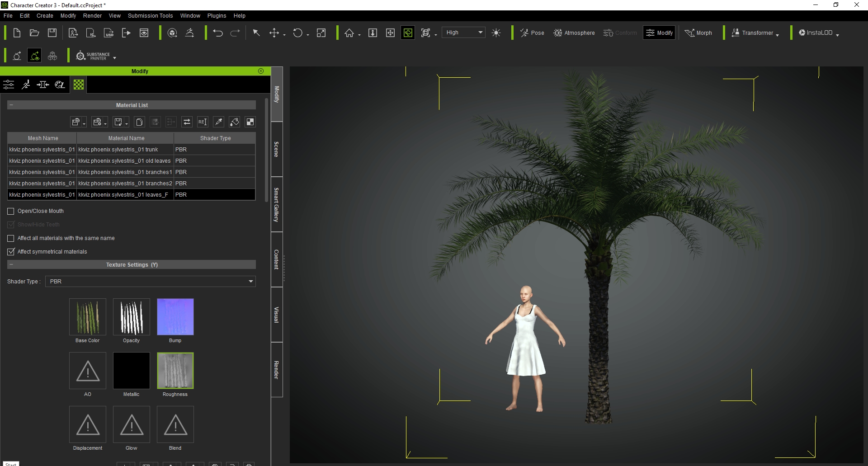Click the Transformer button

[752, 33]
